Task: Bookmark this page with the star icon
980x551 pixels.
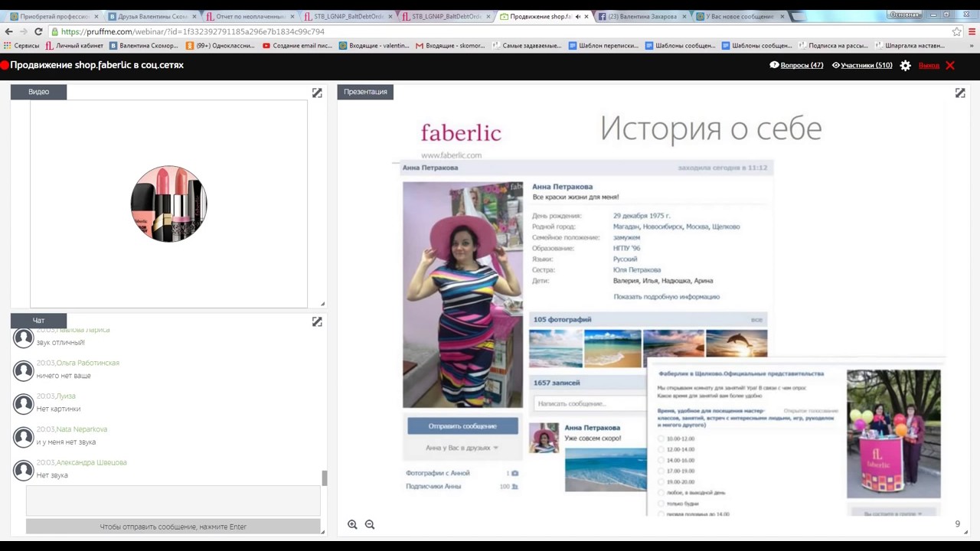Action: click(x=956, y=31)
